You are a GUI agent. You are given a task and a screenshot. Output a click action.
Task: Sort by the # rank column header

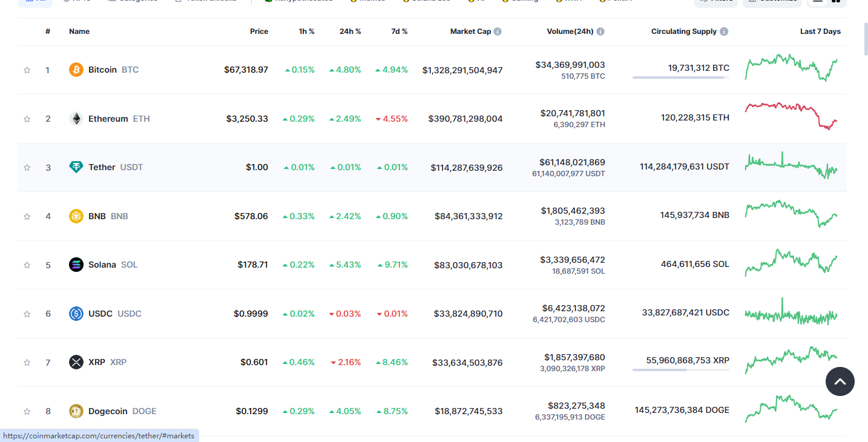[x=48, y=31]
